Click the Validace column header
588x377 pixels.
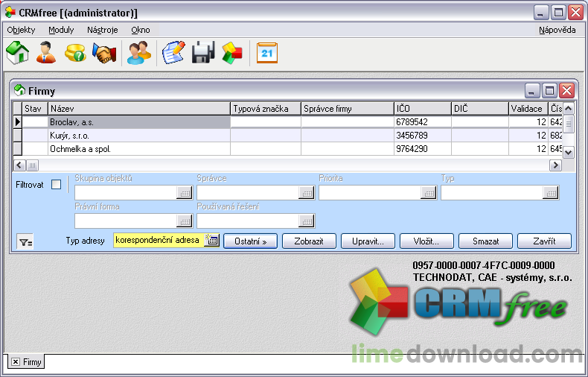point(528,109)
